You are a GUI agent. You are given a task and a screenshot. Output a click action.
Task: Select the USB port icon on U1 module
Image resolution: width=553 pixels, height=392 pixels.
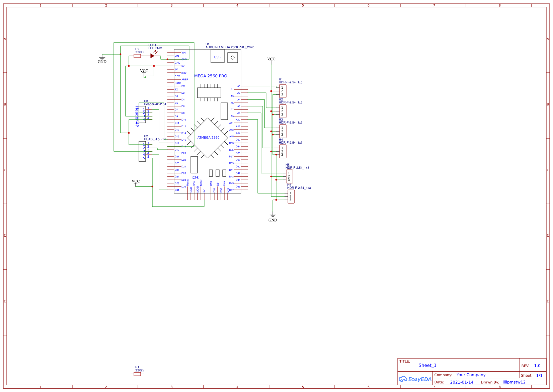[x=218, y=57]
